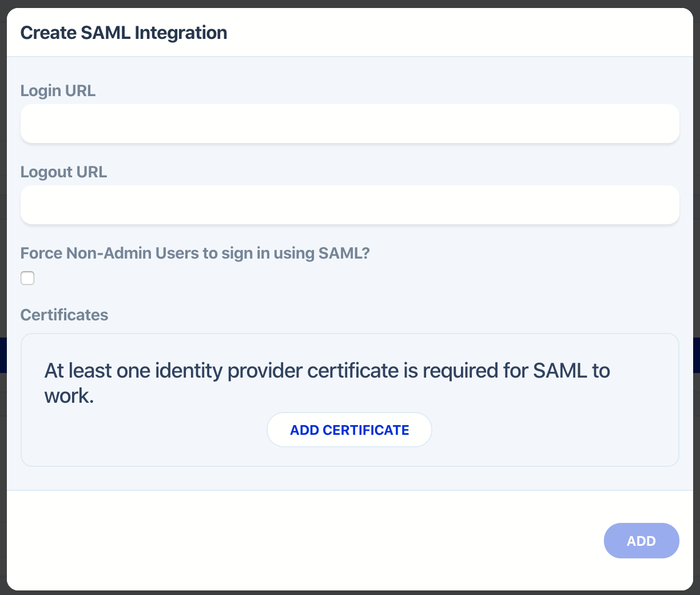Click the dark navy bar behind dialog's right edge
This screenshot has width=700, height=595.
[697, 355]
